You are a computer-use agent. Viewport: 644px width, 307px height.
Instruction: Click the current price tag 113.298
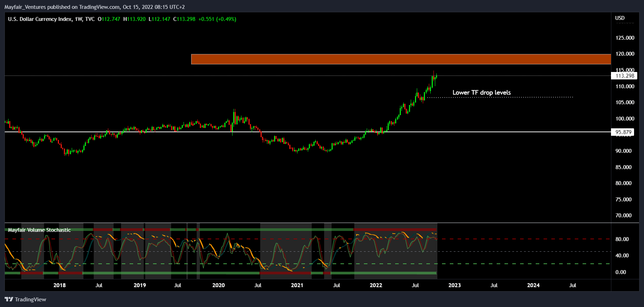624,76
